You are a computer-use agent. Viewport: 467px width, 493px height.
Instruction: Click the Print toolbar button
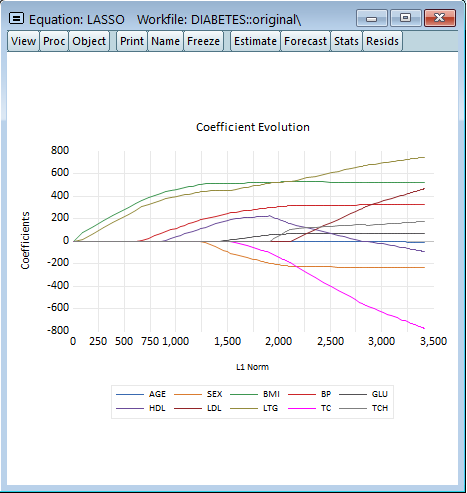[x=132, y=41]
